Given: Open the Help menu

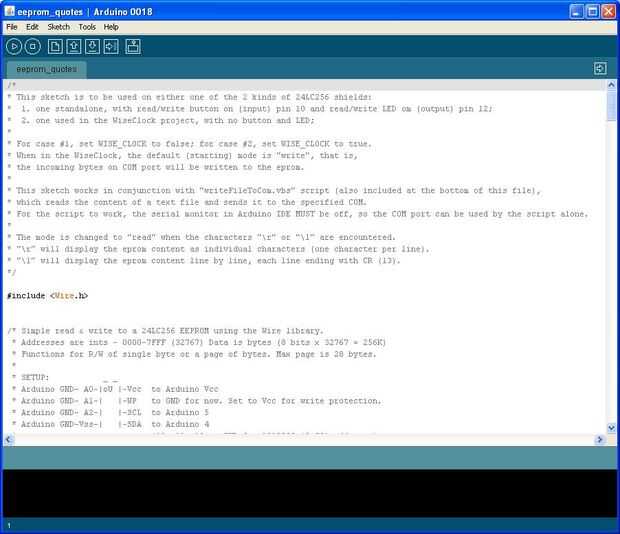Looking at the screenshot, I should pos(111,27).
